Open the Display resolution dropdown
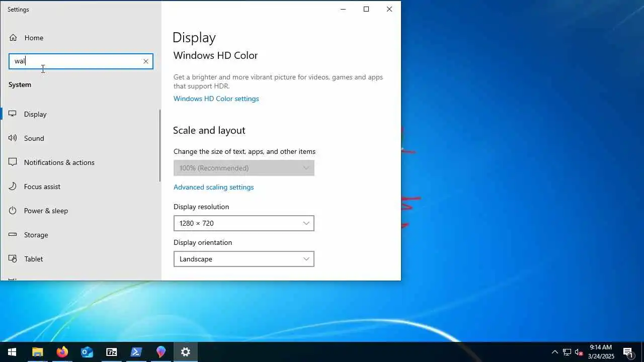The image size is (644, 362). (x=244, y=223)
